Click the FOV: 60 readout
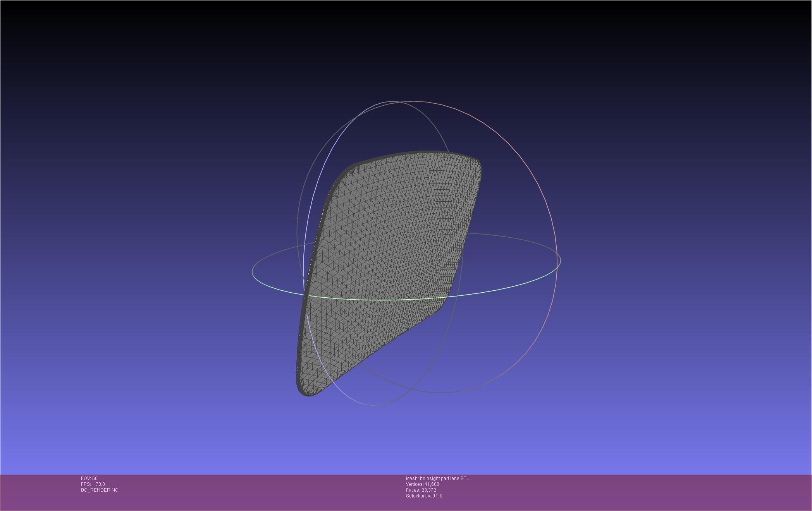 (x=89, y=478)
